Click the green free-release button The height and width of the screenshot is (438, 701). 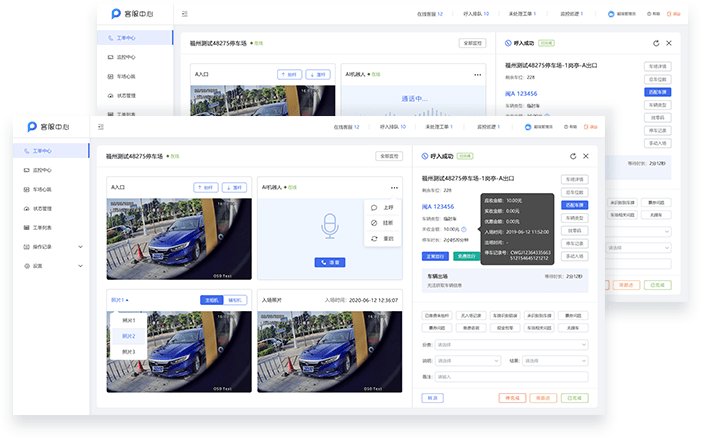[x=466, y=256]
